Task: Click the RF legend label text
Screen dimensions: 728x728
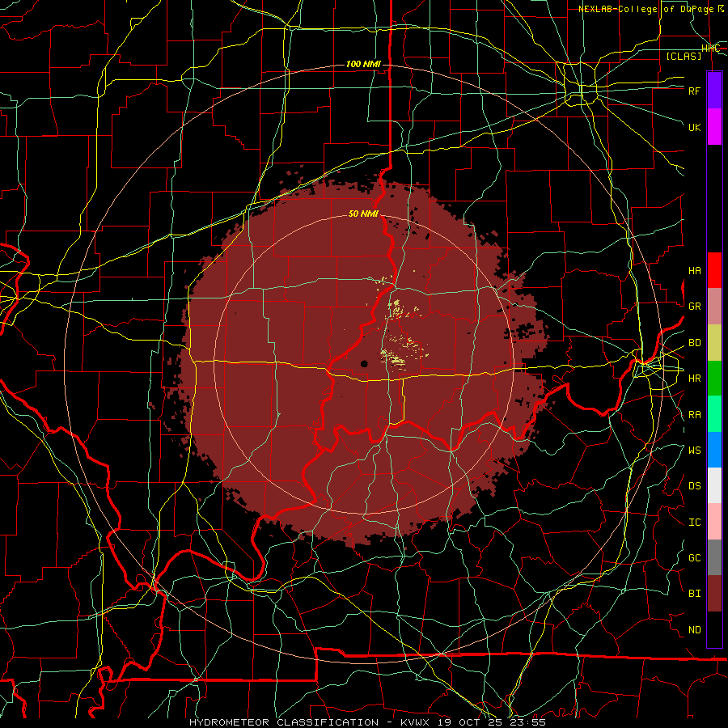Action: 694,91
